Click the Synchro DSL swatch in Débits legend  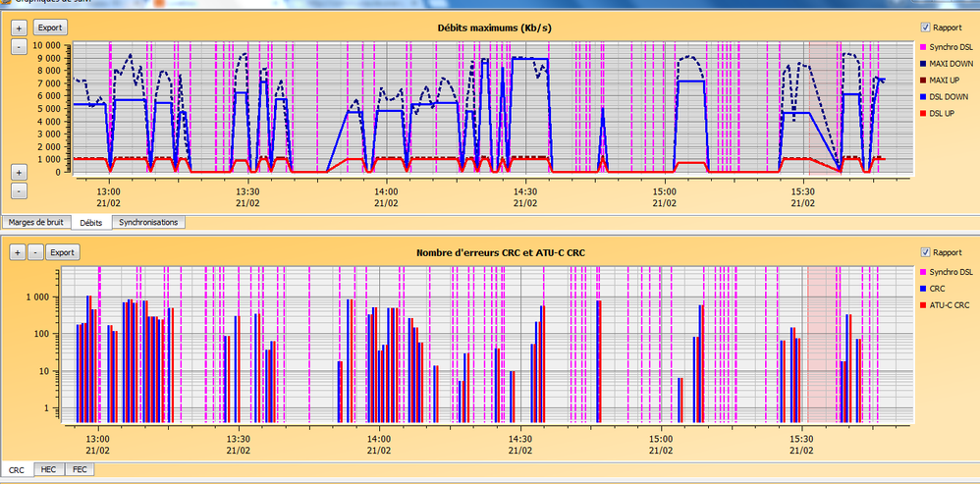pyautogui.click(x=924, y=47)
